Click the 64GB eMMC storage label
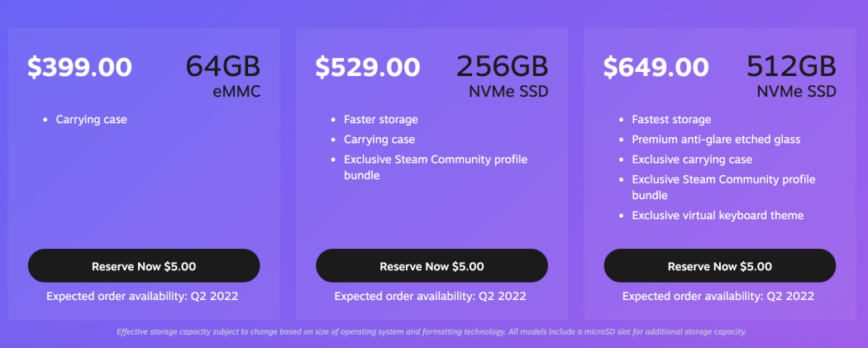Image resolution: width=868 pixels, height=348 pixels. point(222,75)
